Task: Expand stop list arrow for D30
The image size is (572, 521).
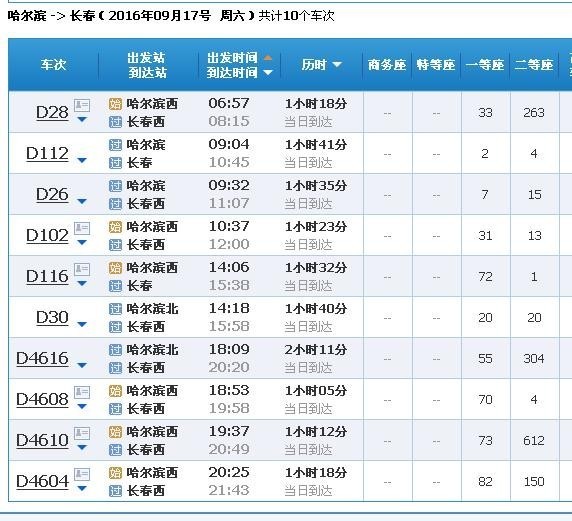Action: pyautogui.click(x=82, y=324)
